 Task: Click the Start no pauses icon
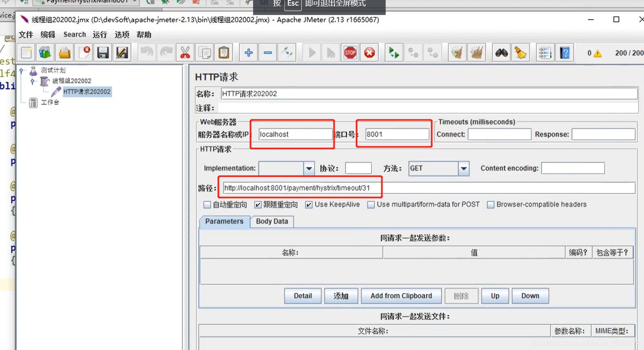coord(331,53)
